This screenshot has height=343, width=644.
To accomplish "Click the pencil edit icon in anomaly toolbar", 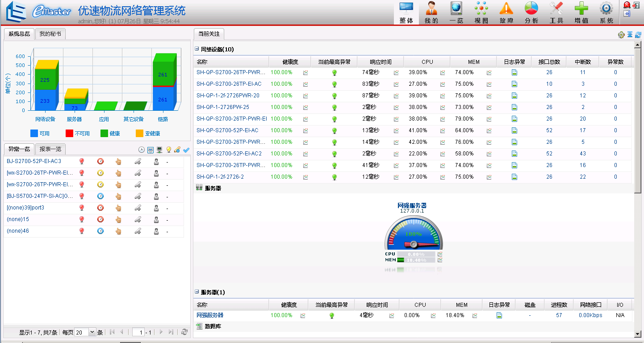I will click(x=177, y=150).
